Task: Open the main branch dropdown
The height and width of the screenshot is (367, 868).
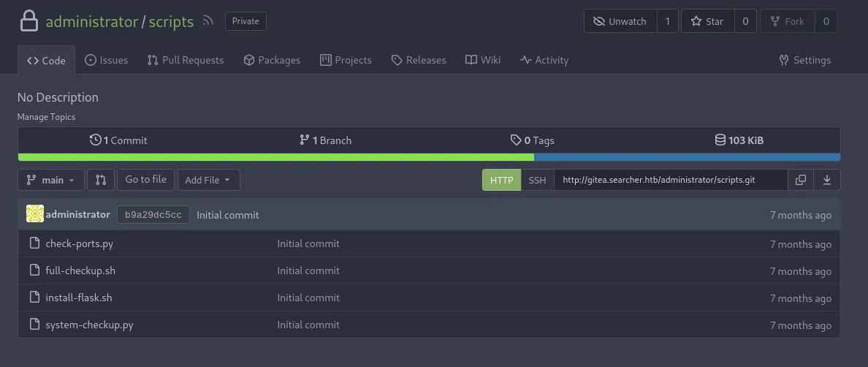Action: (50, 180)
